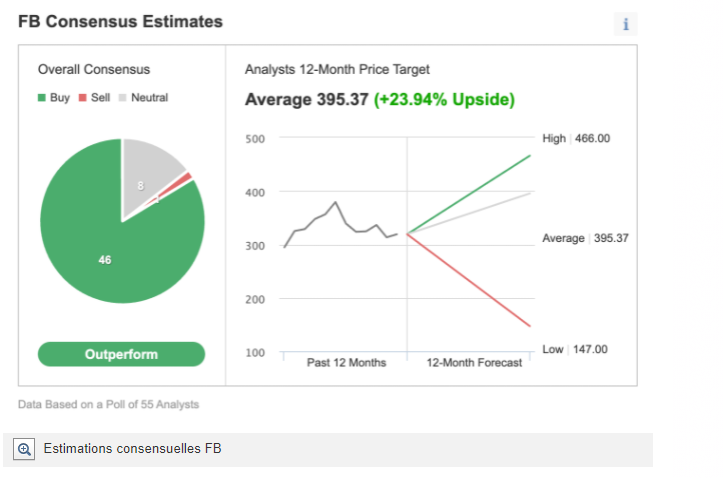The image size is (723, 478).
Task: Click the Past 12 Months axis label
Action: pyautogui.click(x=346, y=362)
